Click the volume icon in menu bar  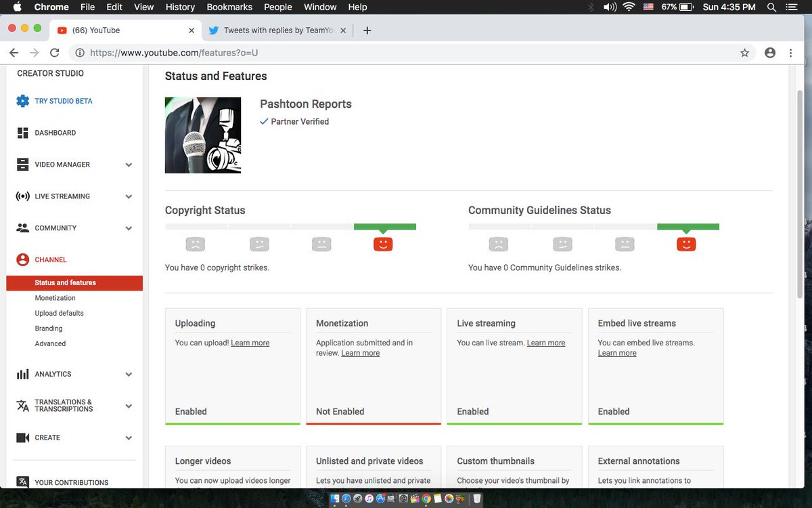[x=610, y=7]
